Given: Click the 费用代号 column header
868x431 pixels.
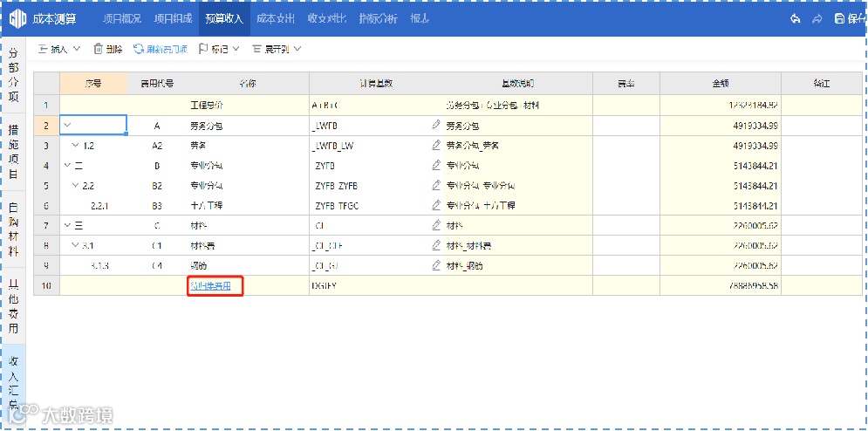Looking at the screenshot, I should (157, 84).
